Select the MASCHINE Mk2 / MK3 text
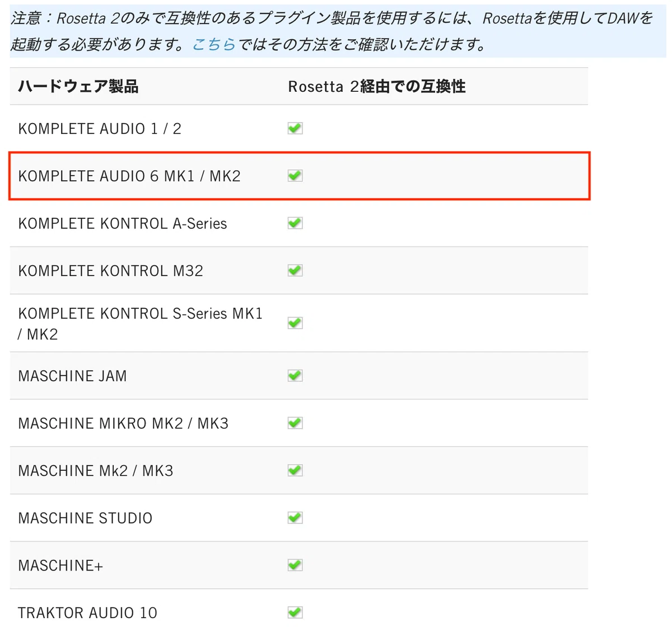 [x=96, y=471]
